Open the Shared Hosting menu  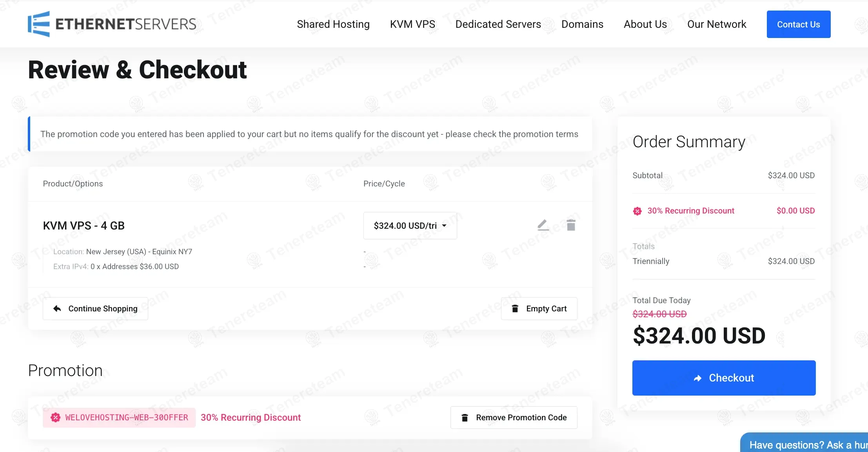(333, 24)
